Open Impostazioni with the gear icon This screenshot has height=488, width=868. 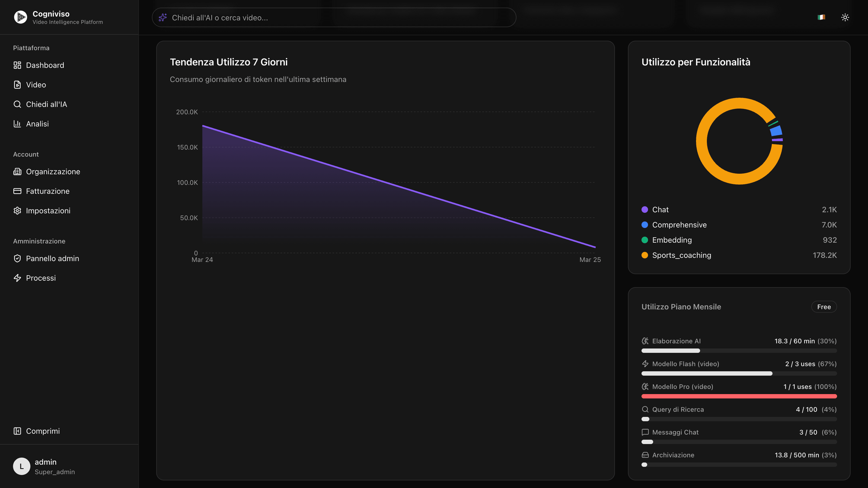(x=18, y=210)
